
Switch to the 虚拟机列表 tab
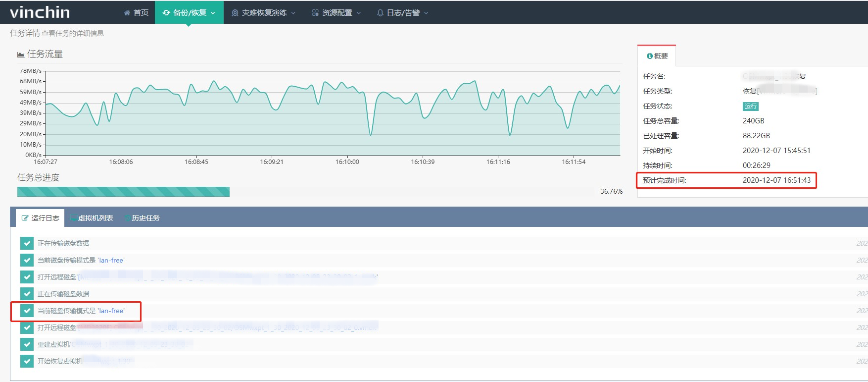coord(92,218)
